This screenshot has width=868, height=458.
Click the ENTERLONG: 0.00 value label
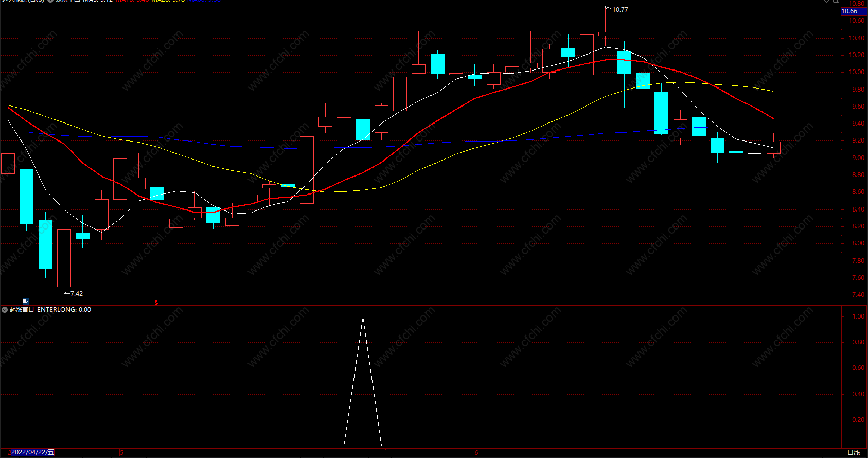[x=64, y=310]
